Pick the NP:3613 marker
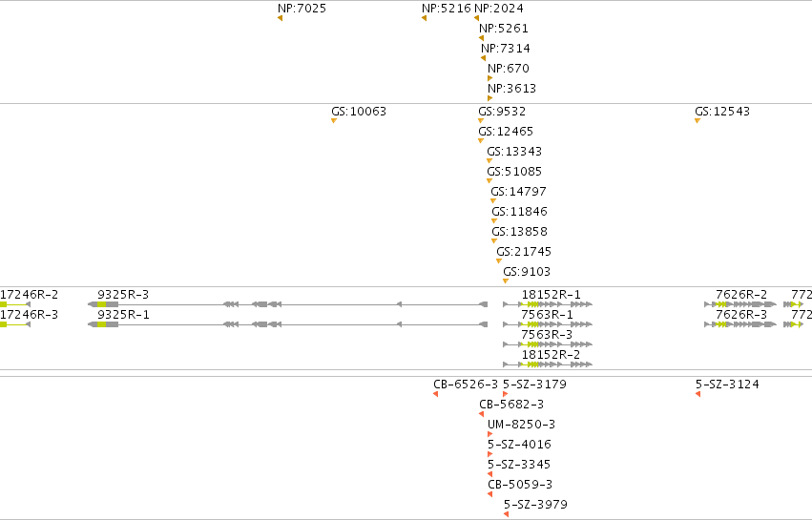 tap(489, 98)
